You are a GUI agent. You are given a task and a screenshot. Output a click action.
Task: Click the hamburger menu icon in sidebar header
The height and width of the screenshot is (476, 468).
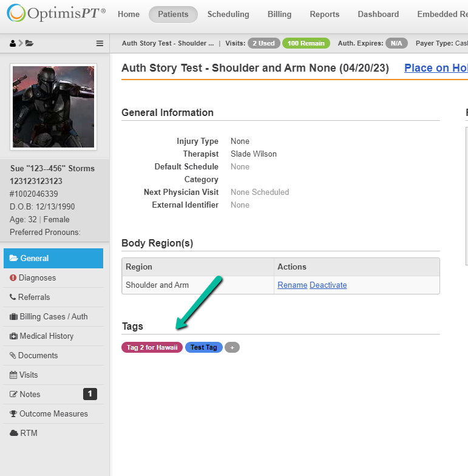100,43
